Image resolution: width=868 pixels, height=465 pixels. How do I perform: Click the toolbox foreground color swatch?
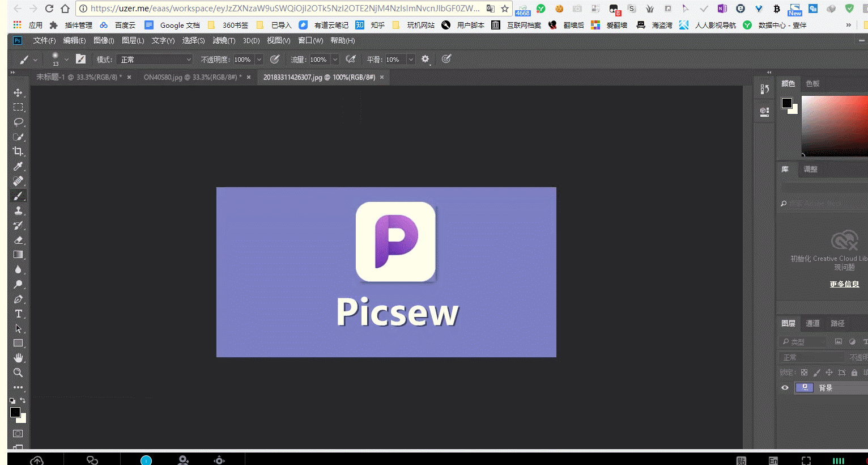[x=15, y=412]
